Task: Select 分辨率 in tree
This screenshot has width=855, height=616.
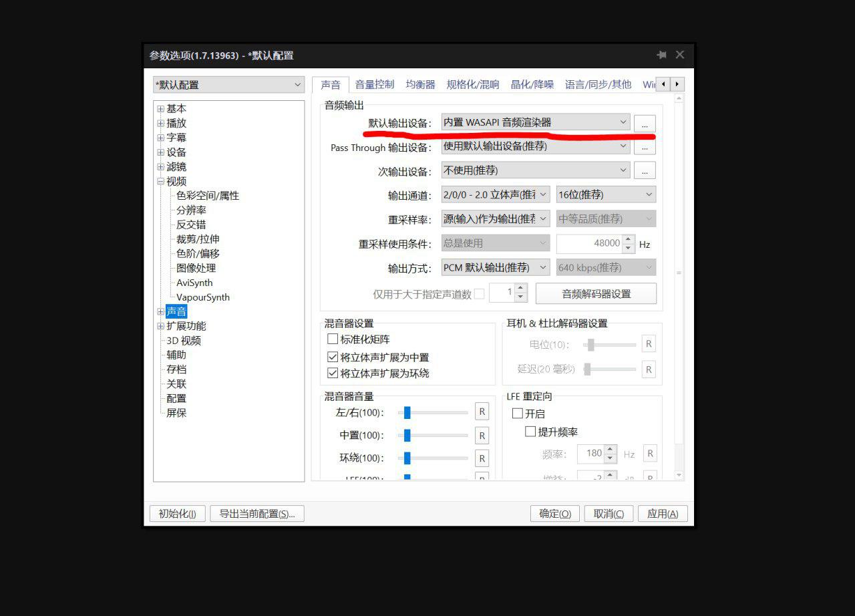Action: [191, 210]
